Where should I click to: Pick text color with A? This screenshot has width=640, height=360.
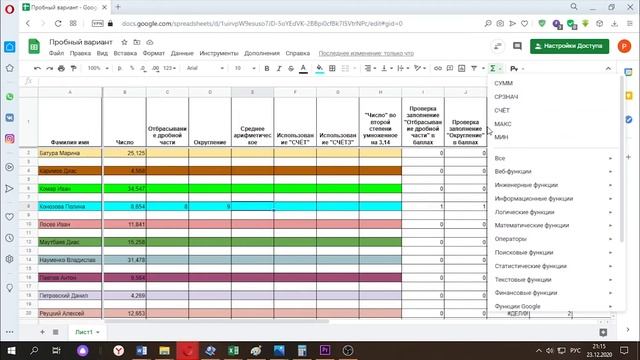point(303,68)
